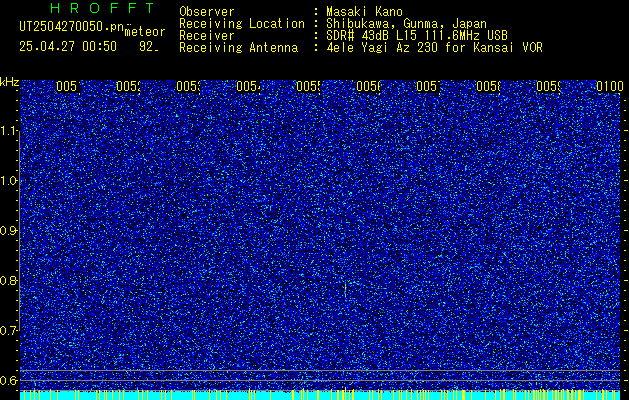The width and height of the screenshot is (629, 400).
Task: Click the 0058 time marker
Action: click(x=489, y=86)
